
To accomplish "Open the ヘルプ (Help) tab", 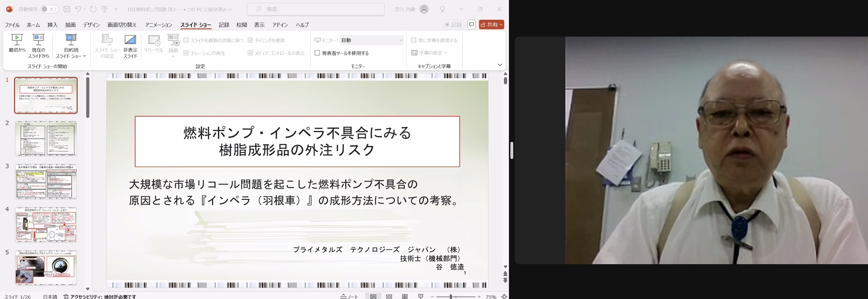I will coord(302,25).
